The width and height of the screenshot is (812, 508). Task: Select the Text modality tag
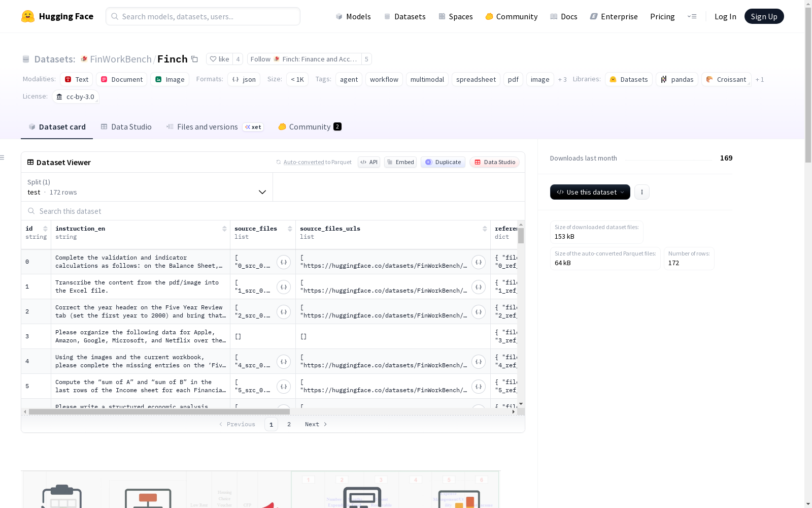coord(77,79)
